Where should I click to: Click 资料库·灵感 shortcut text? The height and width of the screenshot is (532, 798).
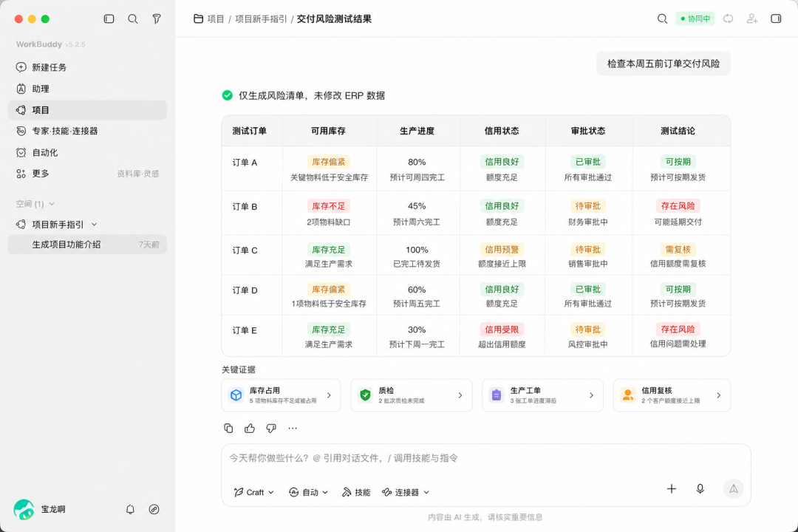(138, 174)
